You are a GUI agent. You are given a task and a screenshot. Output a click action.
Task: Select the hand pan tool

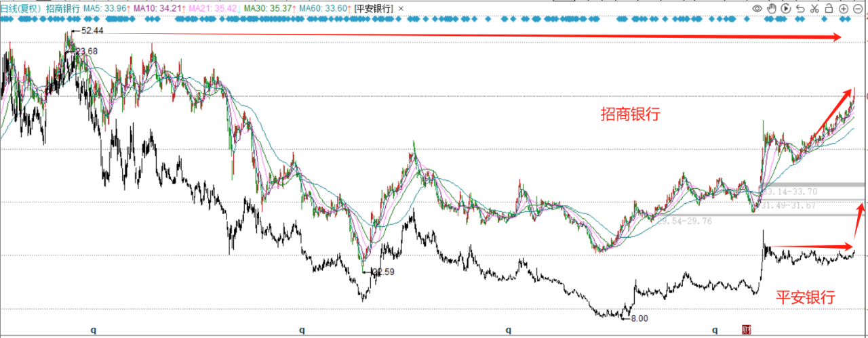pyautogui.click(x=772, y=9)
